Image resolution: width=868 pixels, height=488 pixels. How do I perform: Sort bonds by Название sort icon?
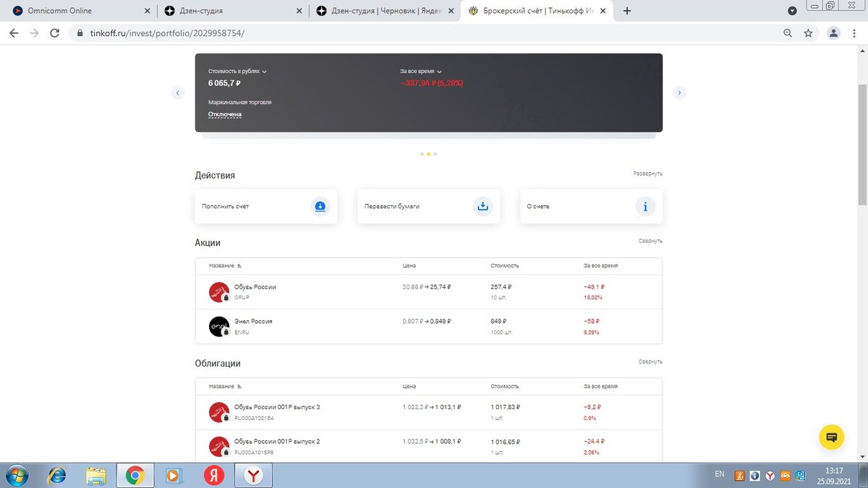pos(239,387)
